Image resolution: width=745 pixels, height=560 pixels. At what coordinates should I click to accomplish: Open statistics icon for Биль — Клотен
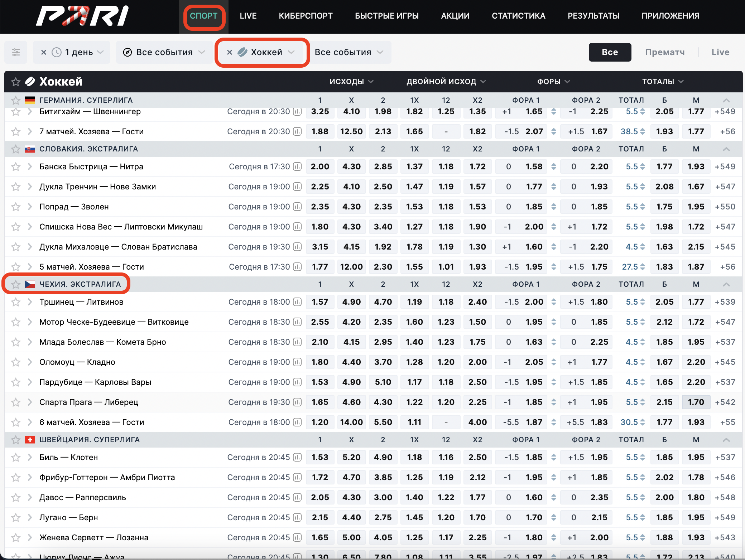click(x=297, y=457)
